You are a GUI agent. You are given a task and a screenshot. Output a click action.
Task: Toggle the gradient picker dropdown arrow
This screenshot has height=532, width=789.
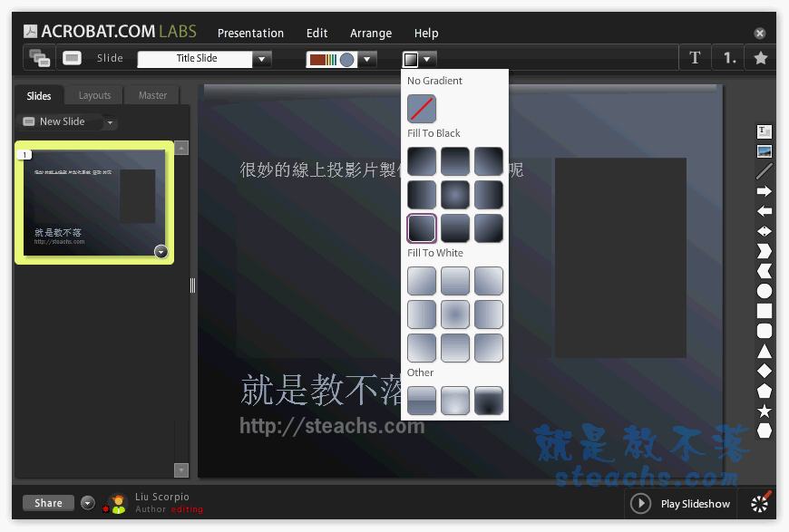427,59
